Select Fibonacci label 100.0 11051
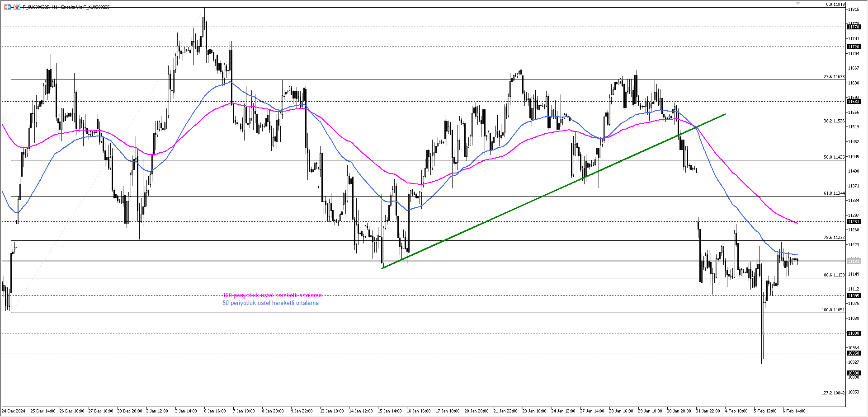The height and width of the screenshot is (417, 868). tap(833, 310)
